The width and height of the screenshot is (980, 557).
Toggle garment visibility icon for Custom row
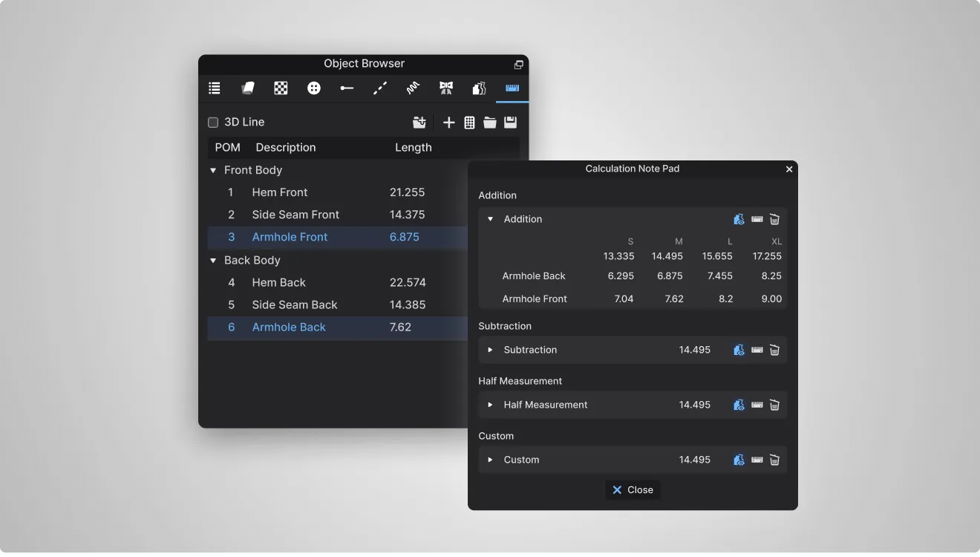pos(739,460)
